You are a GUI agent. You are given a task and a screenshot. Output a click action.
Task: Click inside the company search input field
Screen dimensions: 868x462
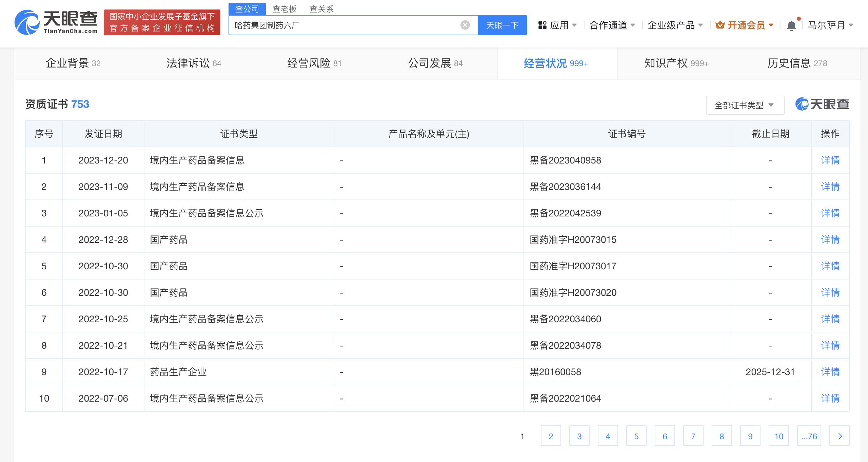point(339,25)
